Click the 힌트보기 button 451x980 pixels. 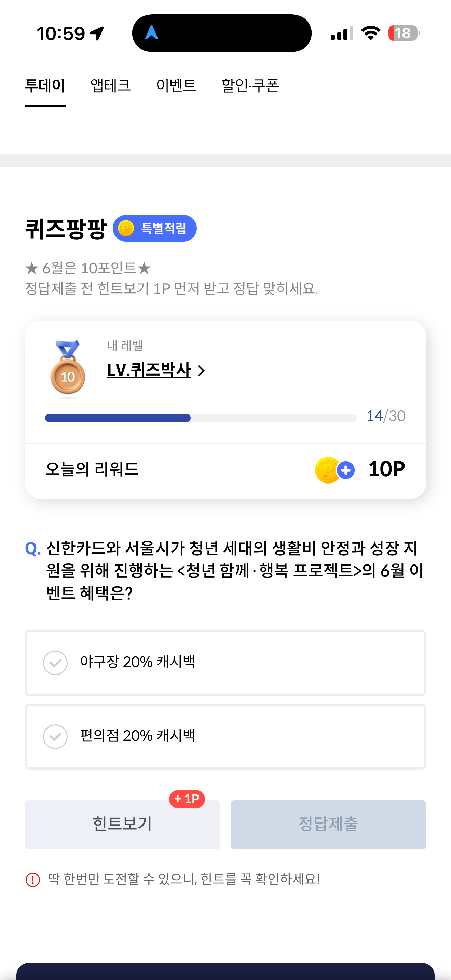click(x=122, y=825)
